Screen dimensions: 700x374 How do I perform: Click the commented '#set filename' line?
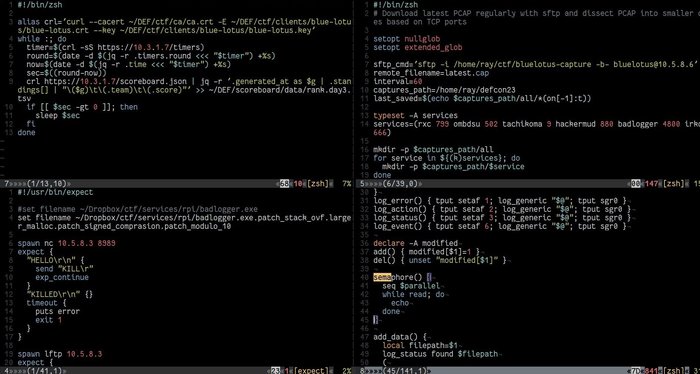tap(138, 209)
